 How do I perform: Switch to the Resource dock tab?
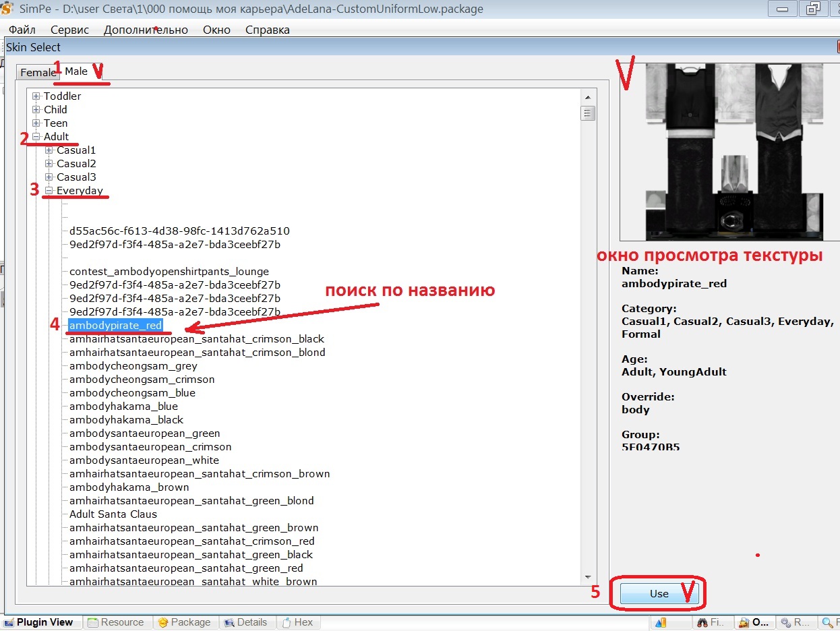tap(115, 622)
